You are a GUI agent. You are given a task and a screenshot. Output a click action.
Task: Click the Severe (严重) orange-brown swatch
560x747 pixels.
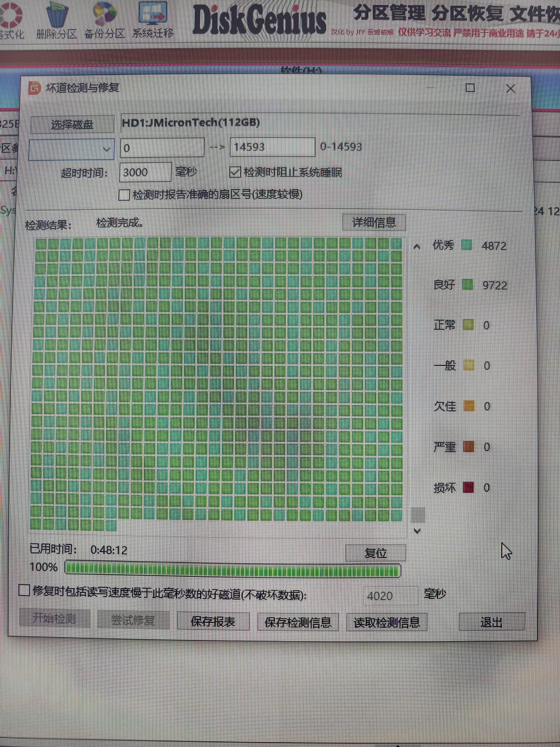pos(469,447)
